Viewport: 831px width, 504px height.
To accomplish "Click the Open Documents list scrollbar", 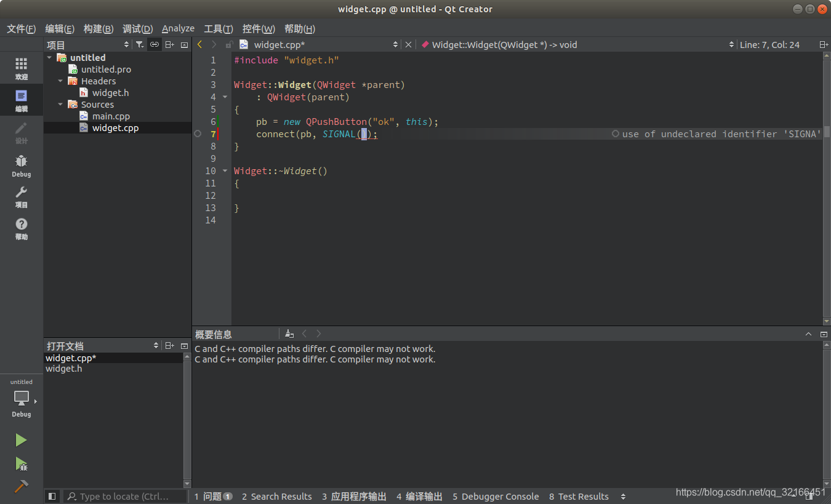I will click(187, 420).
